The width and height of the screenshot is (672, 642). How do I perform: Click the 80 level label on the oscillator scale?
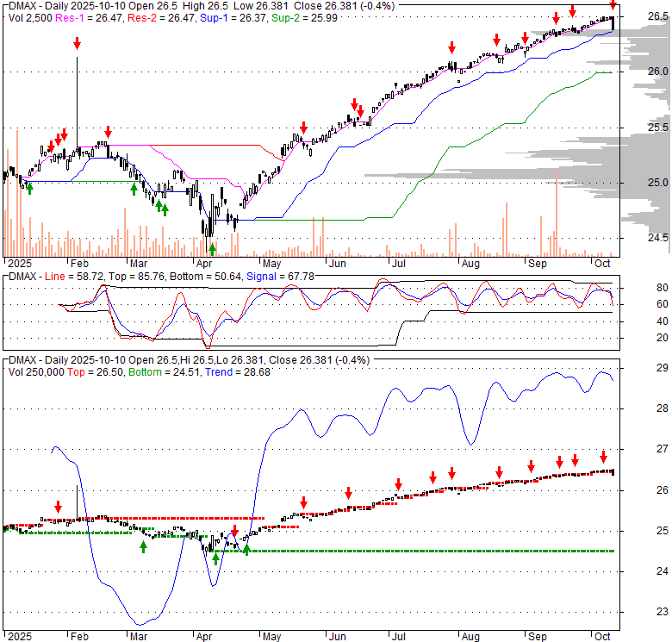pyautogui.click(x=663, y=288)
